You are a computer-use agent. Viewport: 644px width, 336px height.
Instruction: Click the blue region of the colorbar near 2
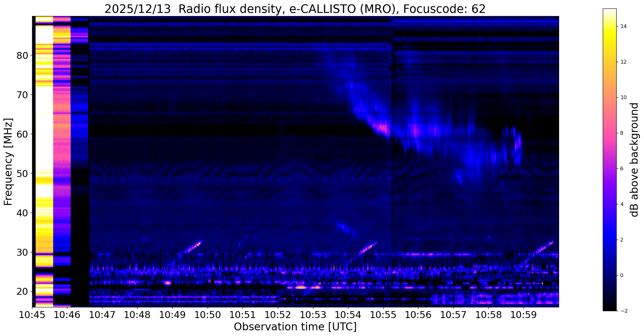(609, 240)
